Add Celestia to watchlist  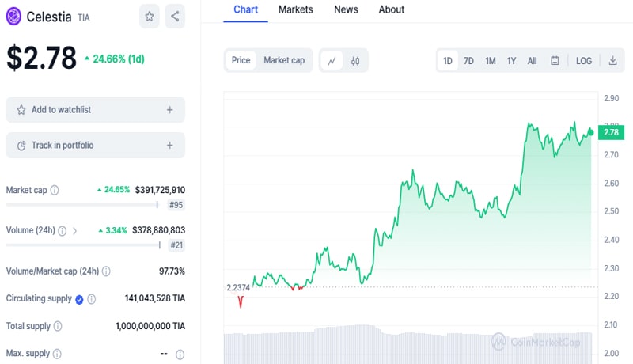[x=95, y=110]
